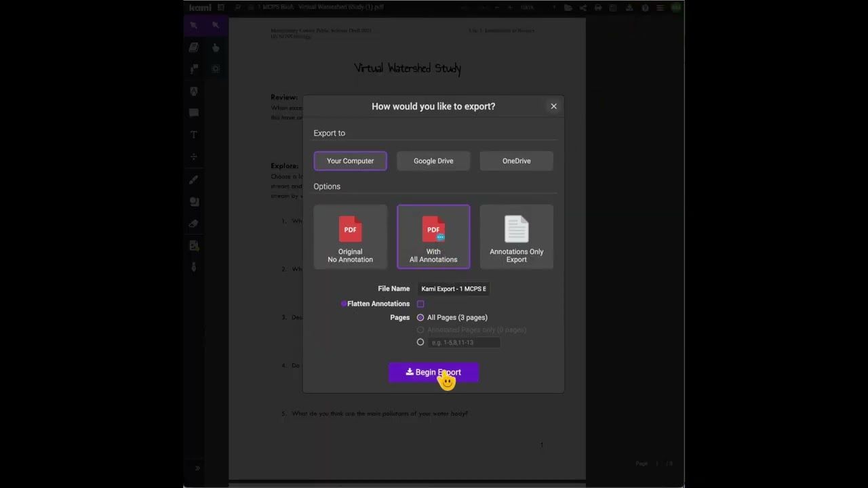The height and width of the screenshot is (488, 868).
Task: Open the hamburger menu in top bar
Action: (x=660, y=7)
